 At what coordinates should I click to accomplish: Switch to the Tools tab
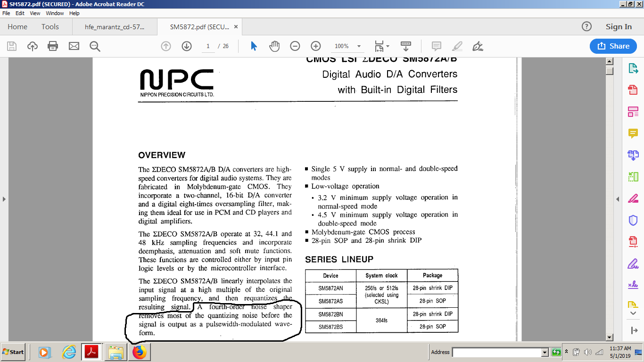(x=50, y=27)
